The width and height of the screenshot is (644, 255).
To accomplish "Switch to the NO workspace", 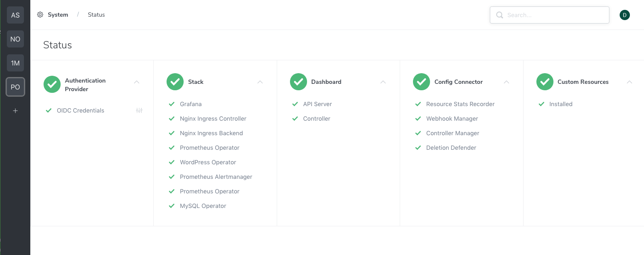I will 15,39.
